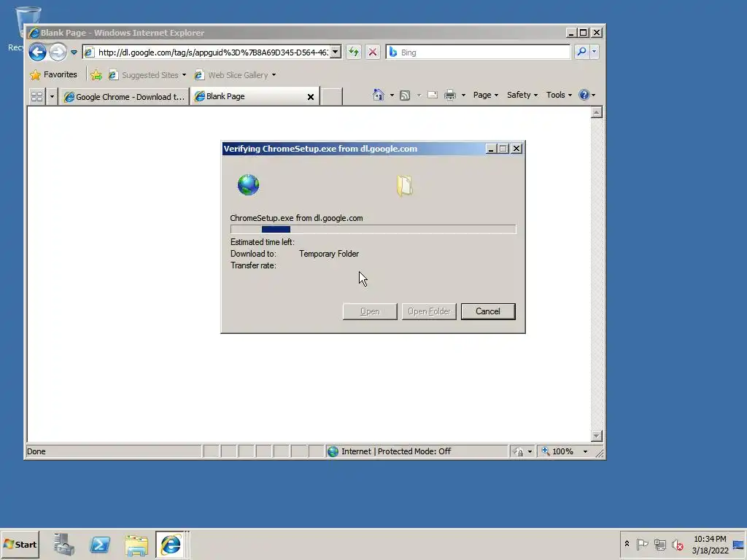The image size is (747, 560).
Task: Click the magnifier Search button
Action: click(x=581, y=52)
